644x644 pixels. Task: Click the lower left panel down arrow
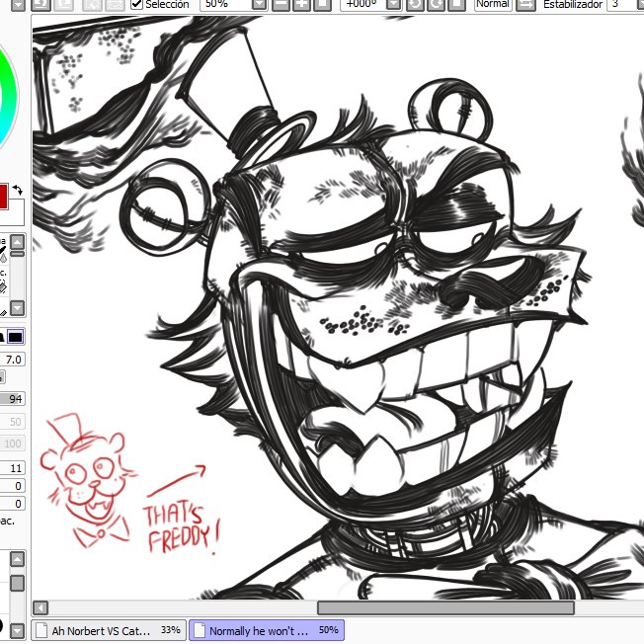pos(17,630)
